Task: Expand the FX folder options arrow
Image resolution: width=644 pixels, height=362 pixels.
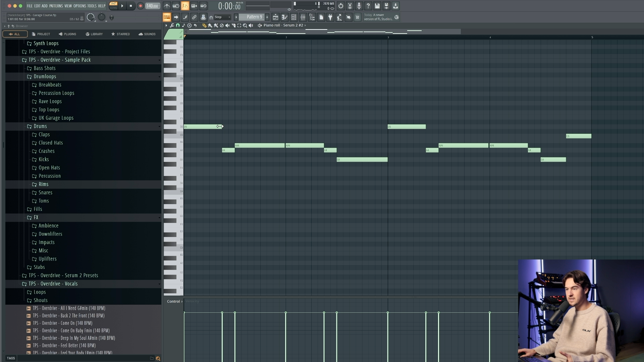Action: pos(160,218)
